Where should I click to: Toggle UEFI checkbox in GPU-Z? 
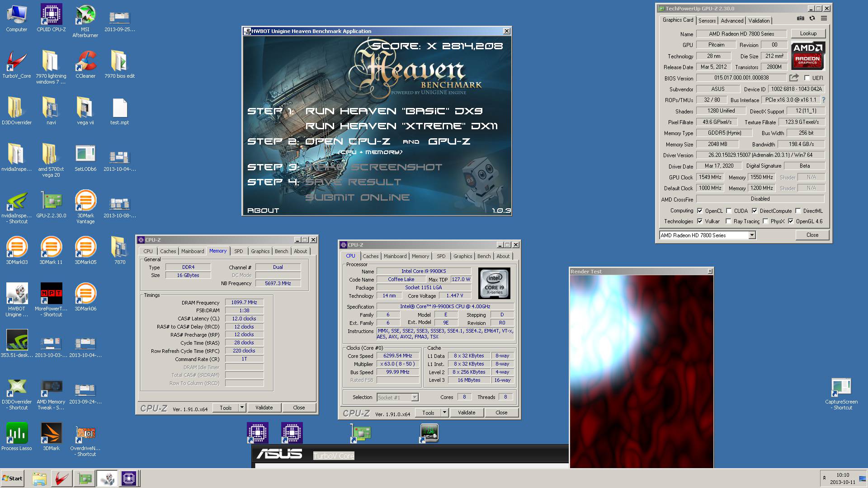807,78
